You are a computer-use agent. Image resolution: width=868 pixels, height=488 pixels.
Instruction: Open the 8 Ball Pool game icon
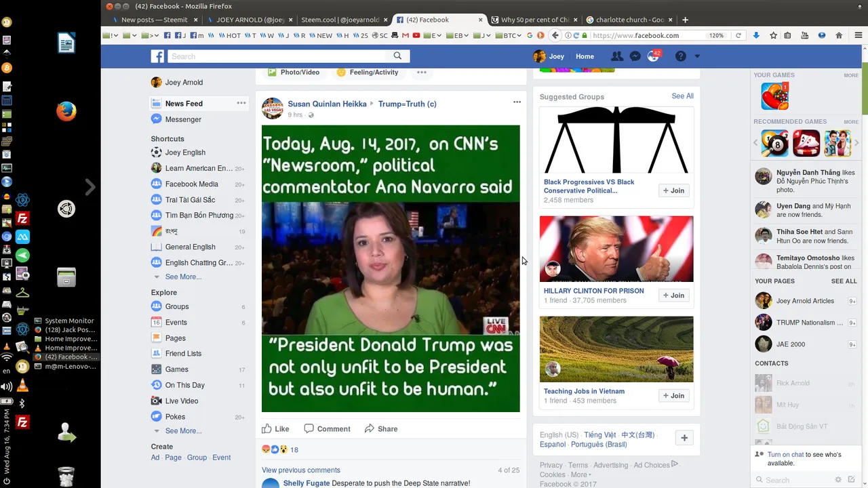(x=775, y=143)
